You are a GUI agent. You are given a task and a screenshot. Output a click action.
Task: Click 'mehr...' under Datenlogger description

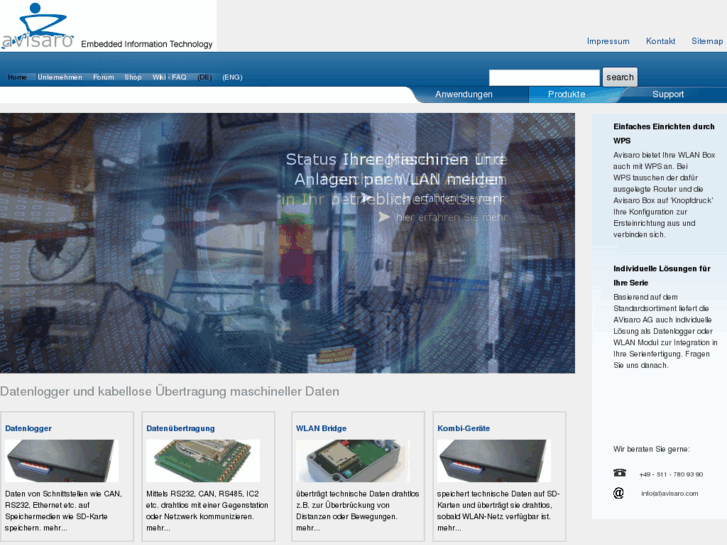pos(55,528)
